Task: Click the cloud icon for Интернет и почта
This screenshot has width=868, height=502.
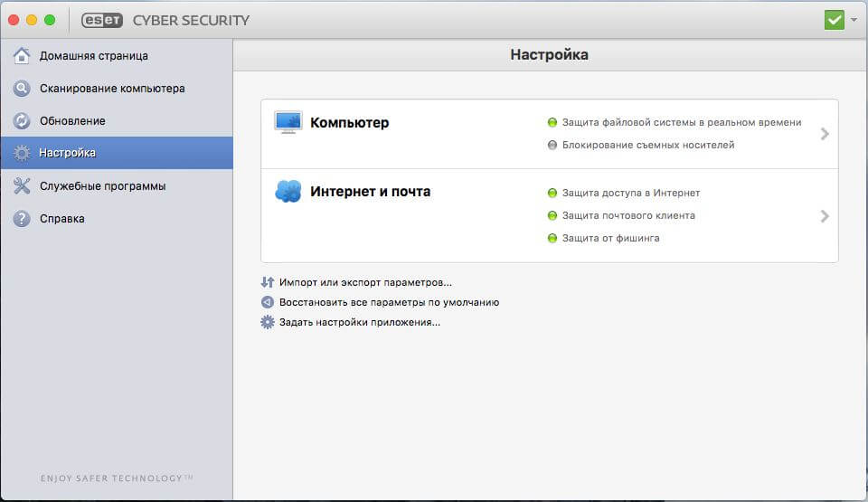Action: [288, 192]
